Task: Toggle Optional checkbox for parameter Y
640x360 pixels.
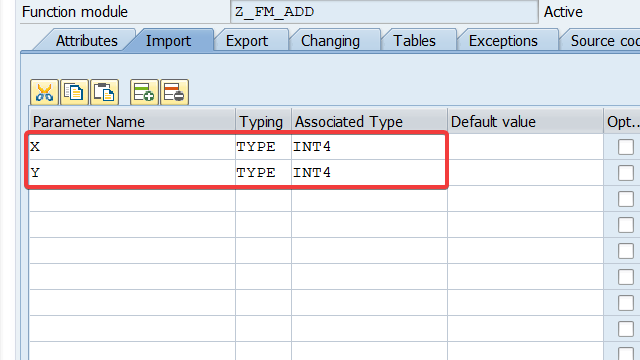Action: pyautogui.click(x=626, y=173)
